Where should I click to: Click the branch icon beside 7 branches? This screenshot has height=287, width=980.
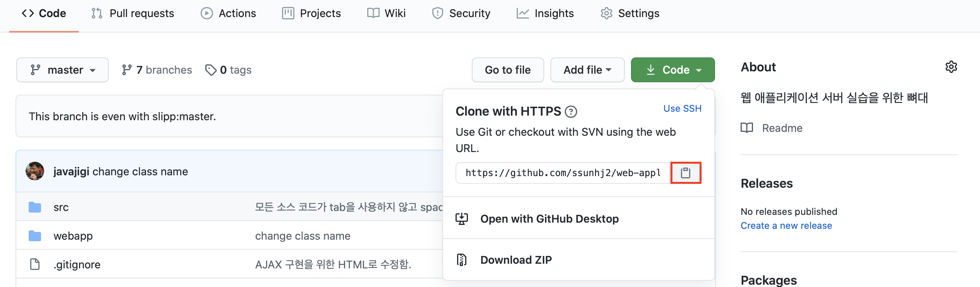(127, 70)
